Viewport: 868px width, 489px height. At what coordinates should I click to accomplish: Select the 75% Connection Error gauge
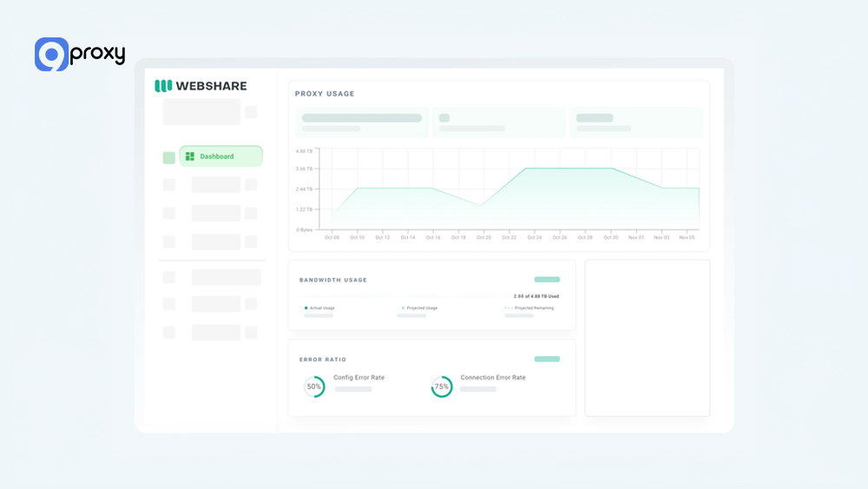point(442,387)
